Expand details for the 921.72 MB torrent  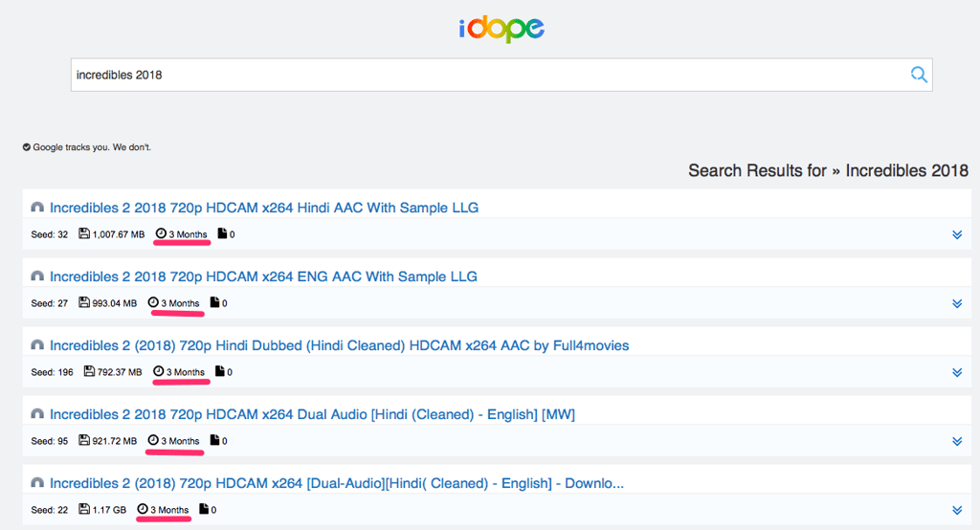[x=957, y=441]
